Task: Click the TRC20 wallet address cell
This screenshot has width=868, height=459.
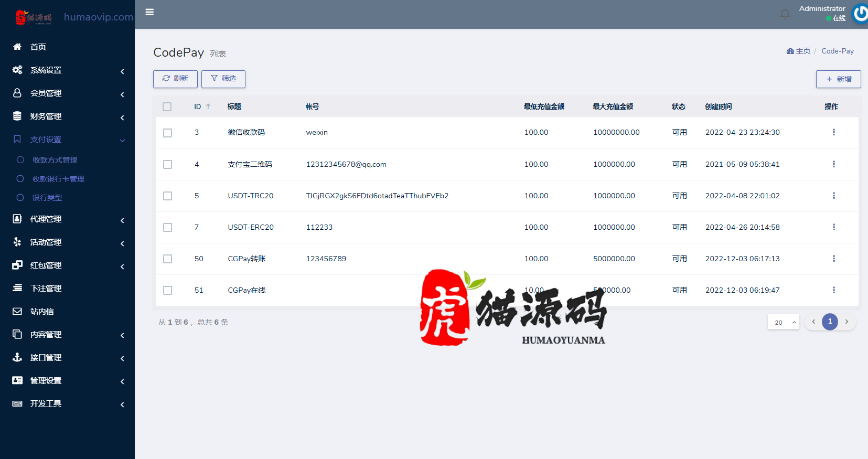Action: click(377, 196)
